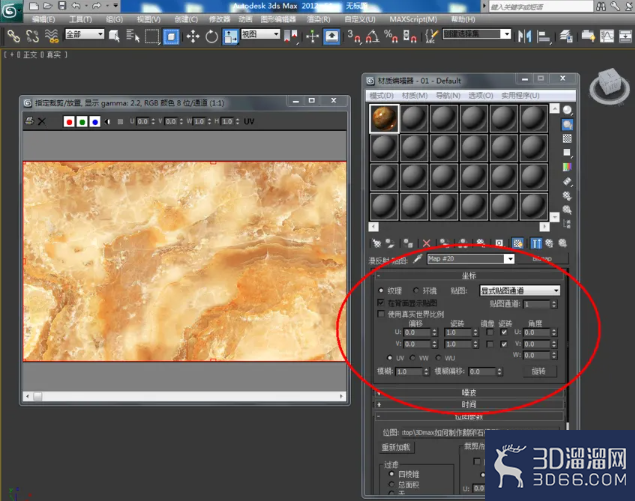Open the MAXScript(M) menu

point(413,19)
